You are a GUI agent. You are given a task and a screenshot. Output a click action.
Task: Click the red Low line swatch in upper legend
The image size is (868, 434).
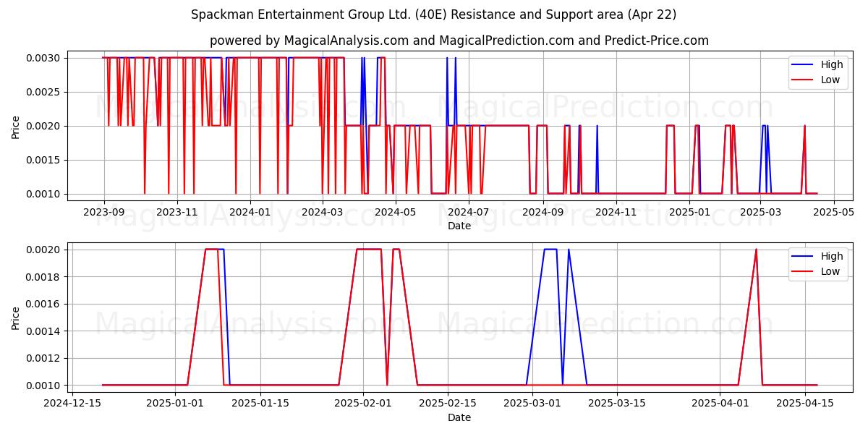[804, 80]
